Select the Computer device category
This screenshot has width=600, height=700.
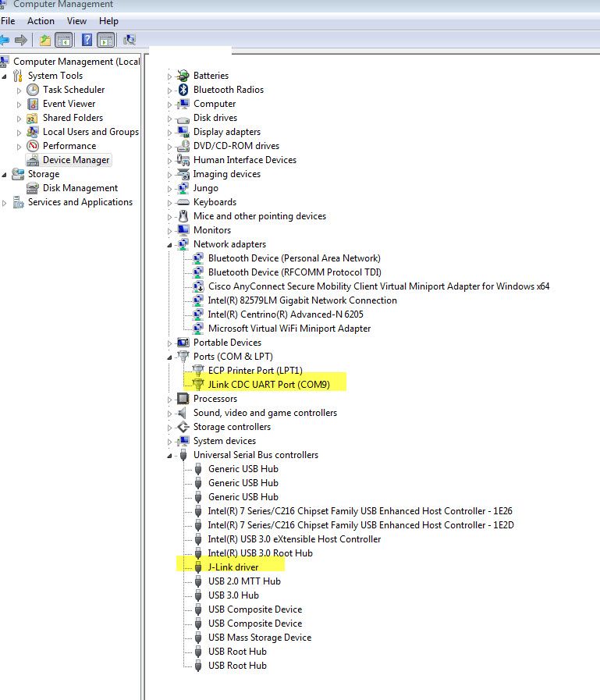click(215, 104)
